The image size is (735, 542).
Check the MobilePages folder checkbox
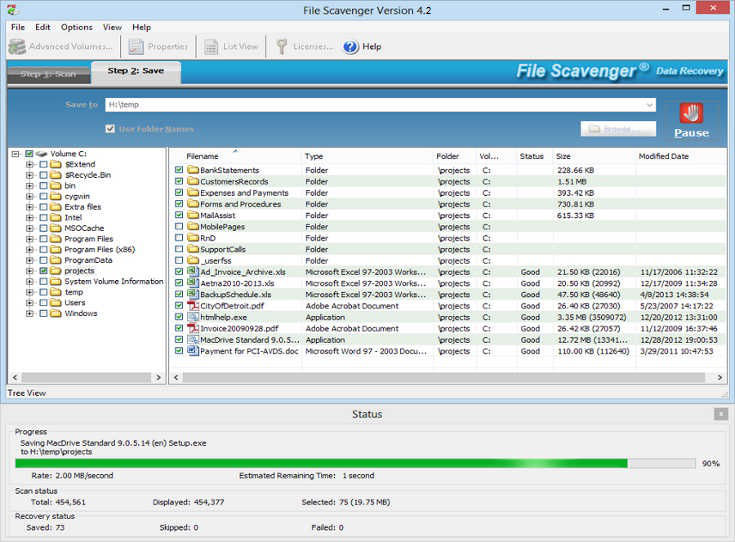pyautogui.click(x=179, y=226)
